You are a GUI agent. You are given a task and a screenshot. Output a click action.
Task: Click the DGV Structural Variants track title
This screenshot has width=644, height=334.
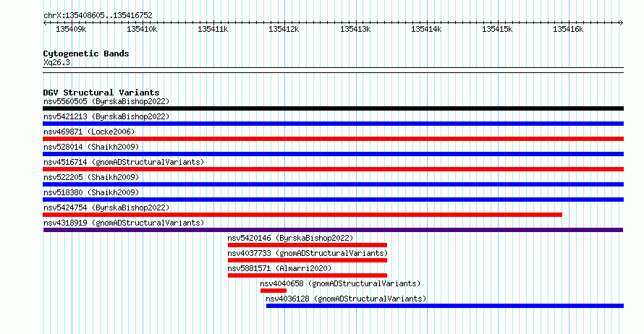pos(101,93)
